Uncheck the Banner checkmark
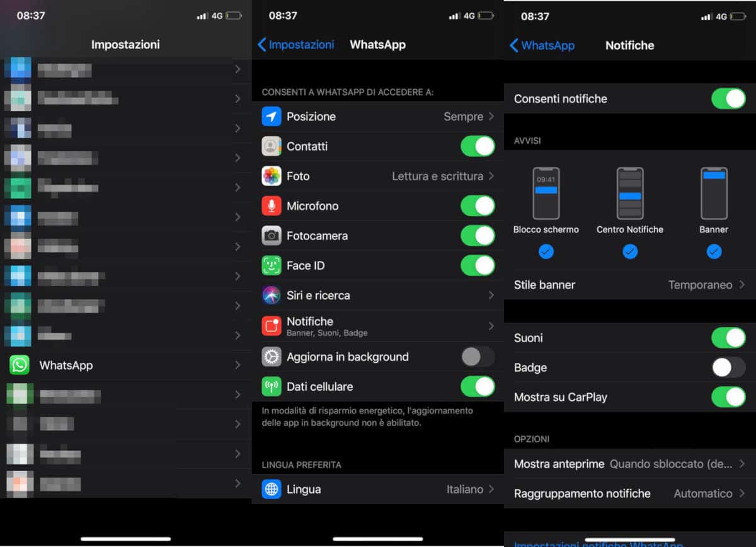This screenshot has height=547, width=756. click(714, 251)
